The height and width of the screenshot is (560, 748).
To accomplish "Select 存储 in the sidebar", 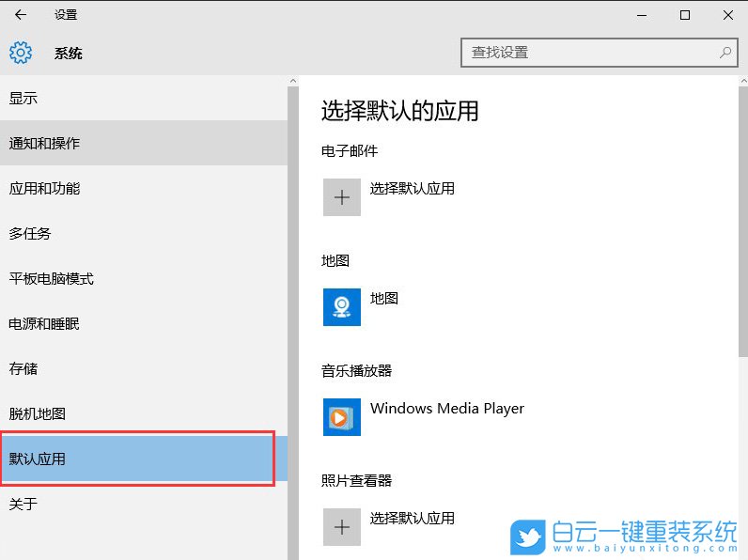I will point(144,368).
